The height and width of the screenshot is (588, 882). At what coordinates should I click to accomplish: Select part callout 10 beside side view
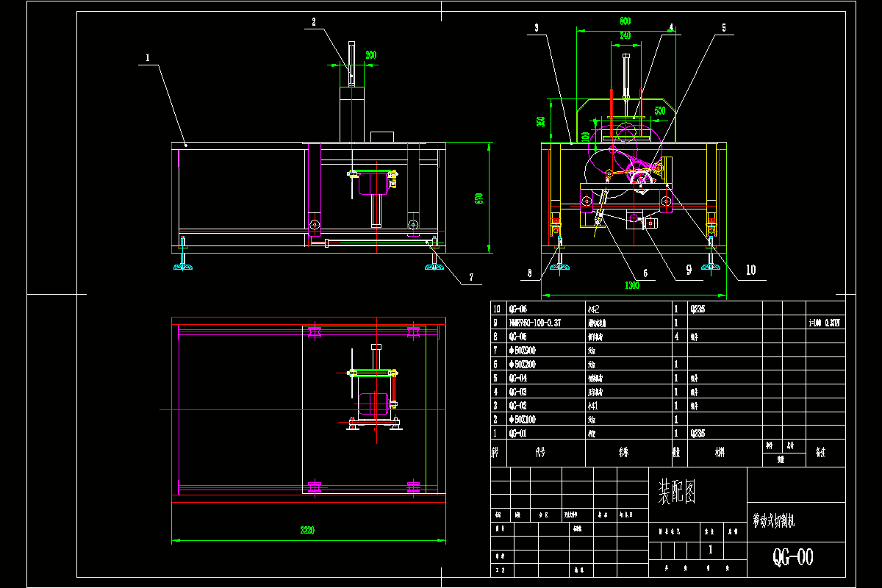750,270
